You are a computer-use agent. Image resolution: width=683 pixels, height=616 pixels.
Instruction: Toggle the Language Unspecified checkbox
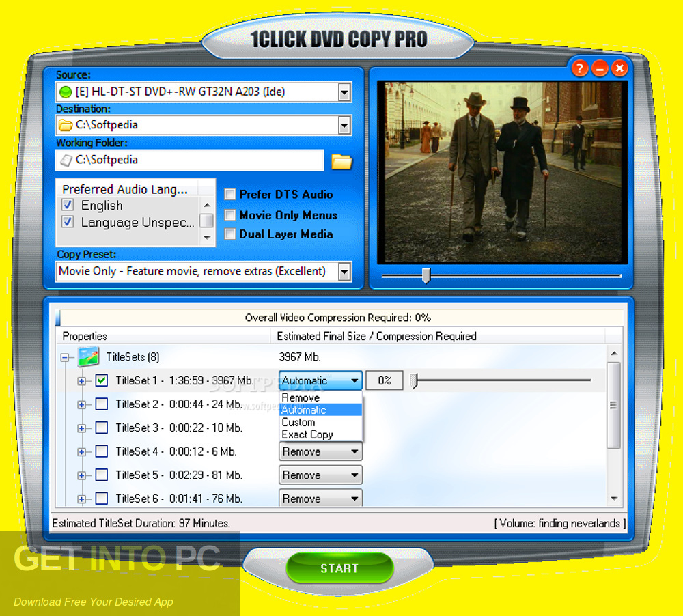tap(67, 222)
